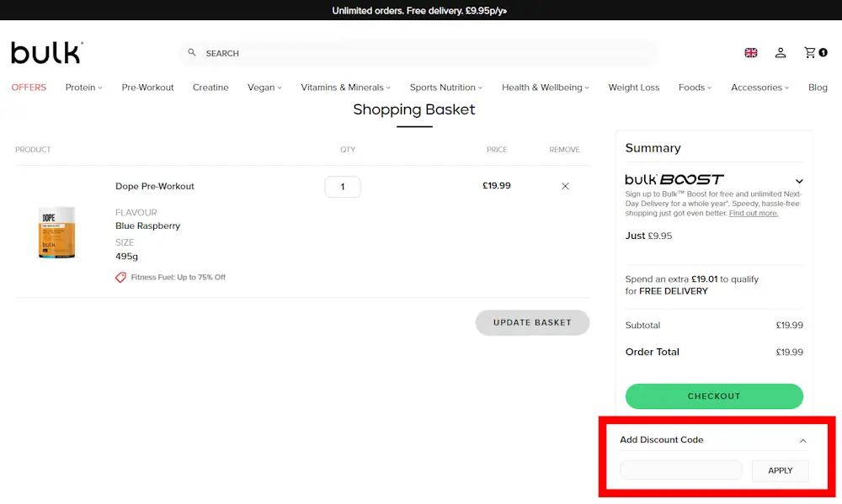Apply the discount code
Screen dimensions: 842x504
(x=781, y=470)
